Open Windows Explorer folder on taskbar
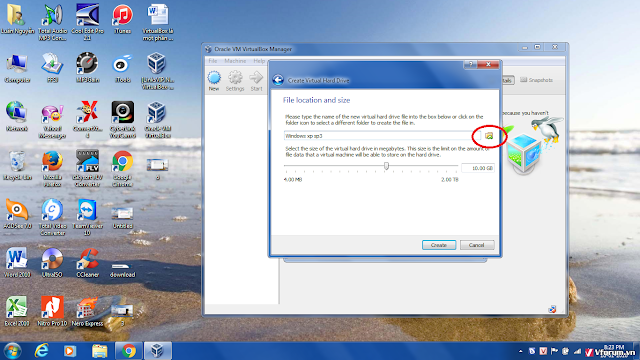Image resolution: width=640 pixels, height=360 pixels. click(99, 351)
